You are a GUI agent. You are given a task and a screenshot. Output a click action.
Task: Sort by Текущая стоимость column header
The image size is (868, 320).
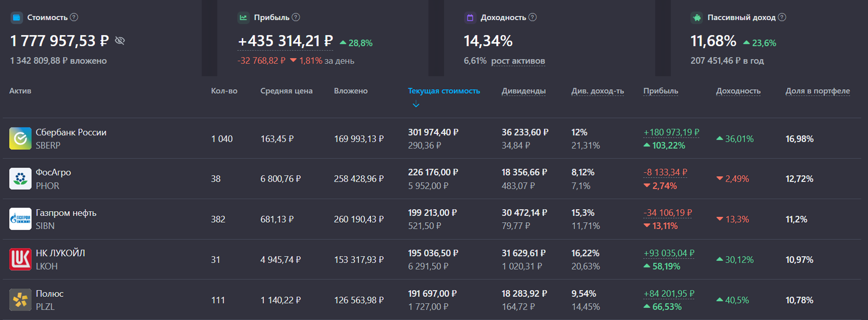point(444,91)
